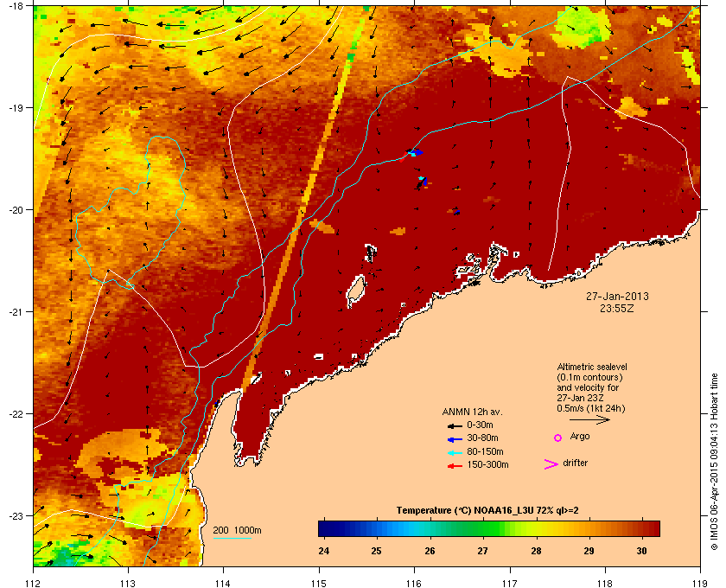The height and width of the screenshot is (588, 726).
Task: Click the latitude axis label -23
Action: (x=15, y=515)
